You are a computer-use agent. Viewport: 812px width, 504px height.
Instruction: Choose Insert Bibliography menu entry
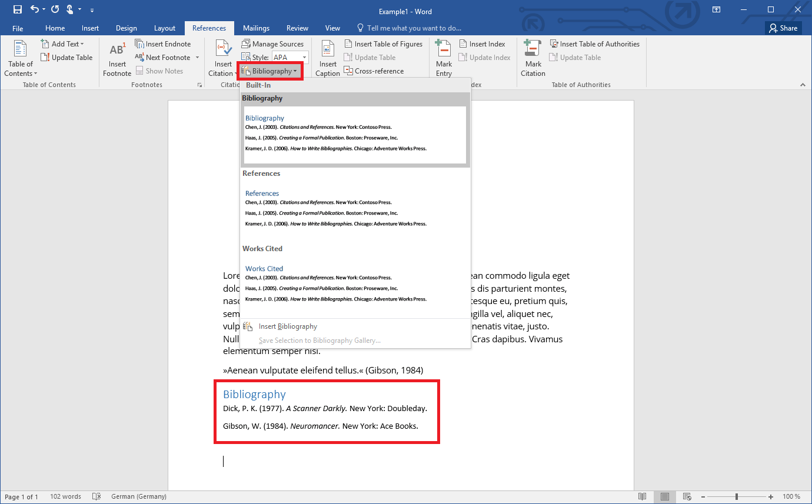(288, 326)
